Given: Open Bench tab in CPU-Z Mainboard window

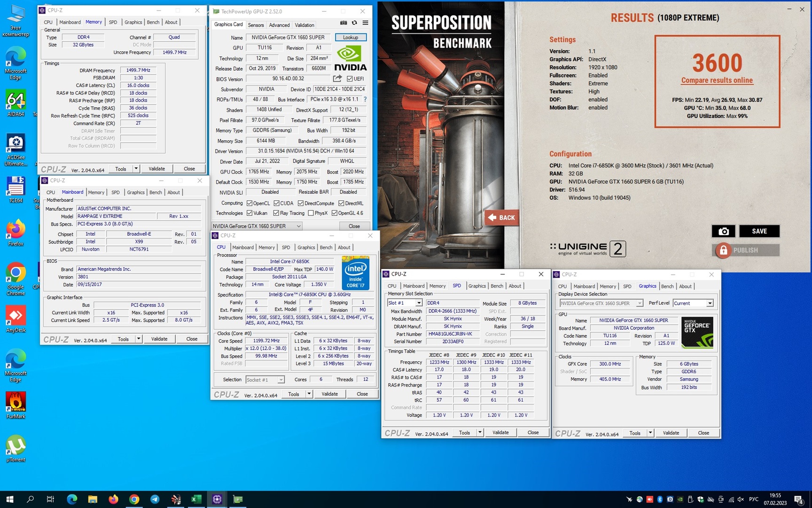Looking at the screenshot, I should pos(156,192).
